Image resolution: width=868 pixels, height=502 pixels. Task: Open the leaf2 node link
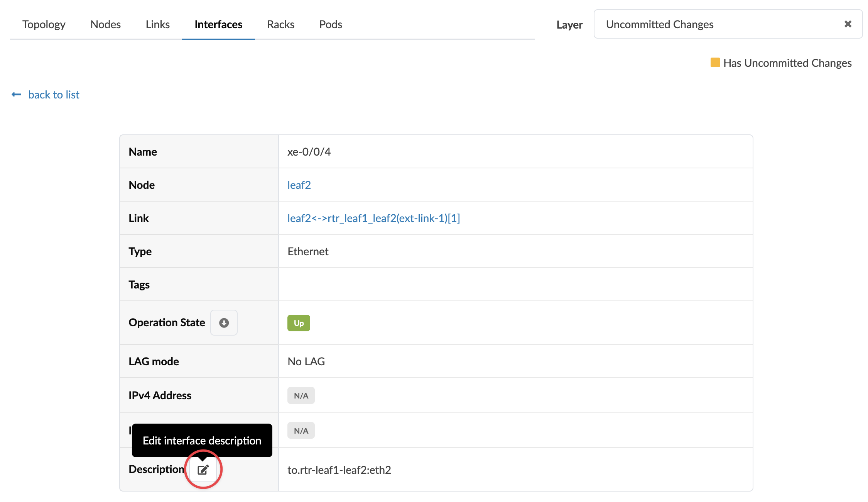299,185
